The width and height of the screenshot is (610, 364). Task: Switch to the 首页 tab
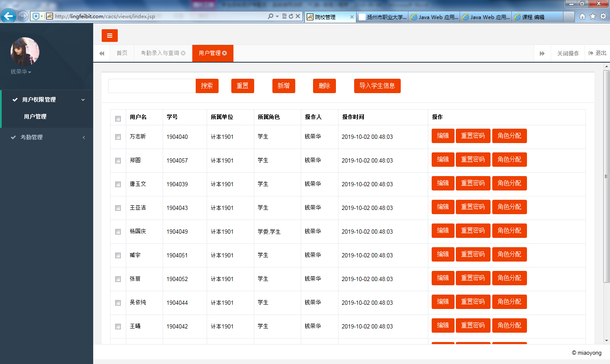tap(122, 53)
